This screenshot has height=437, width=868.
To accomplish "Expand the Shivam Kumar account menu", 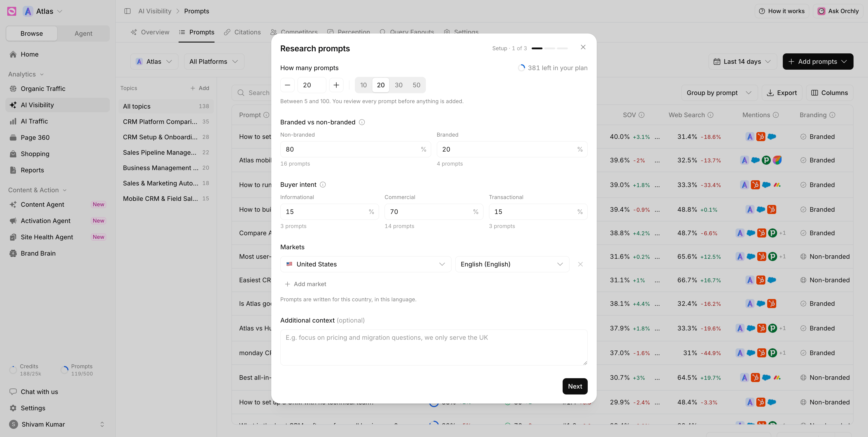I will [57, 424].
